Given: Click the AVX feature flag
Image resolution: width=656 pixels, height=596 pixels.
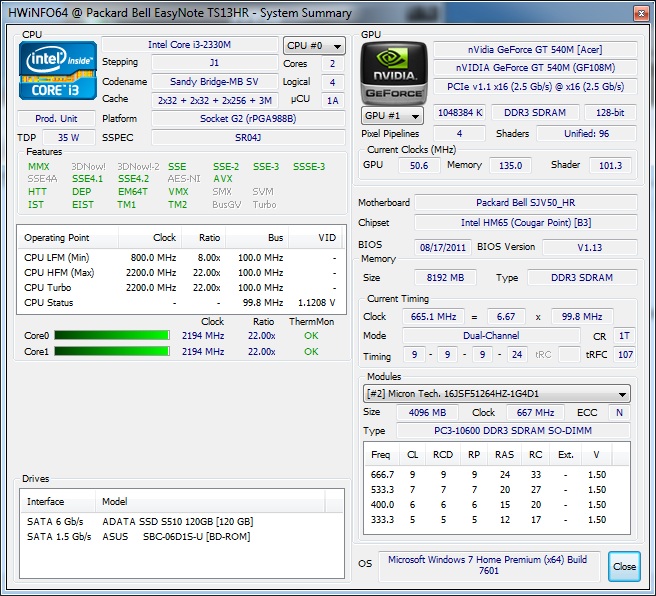Looking at the screenshot, I should tap(223, 179).
